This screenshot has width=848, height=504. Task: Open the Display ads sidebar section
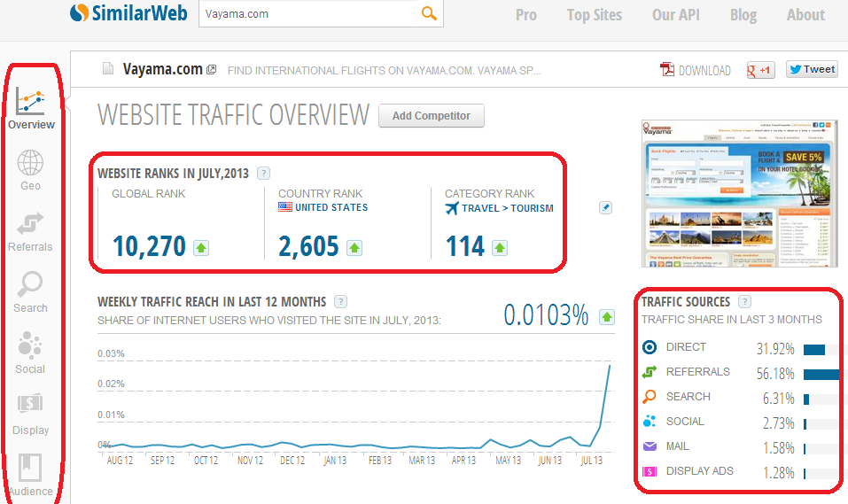[x=30, y=415]
